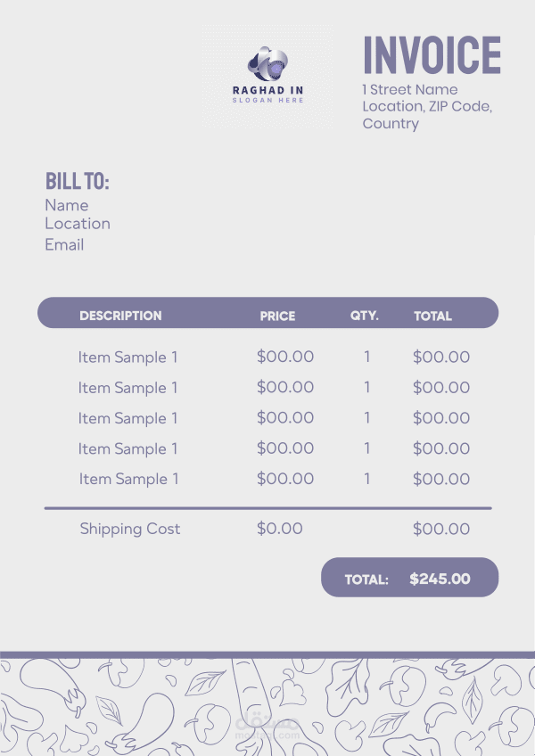Click the $245.00 grand total amount
The height and width of the screenshot is (756, 535).
[x=440, y=579]
